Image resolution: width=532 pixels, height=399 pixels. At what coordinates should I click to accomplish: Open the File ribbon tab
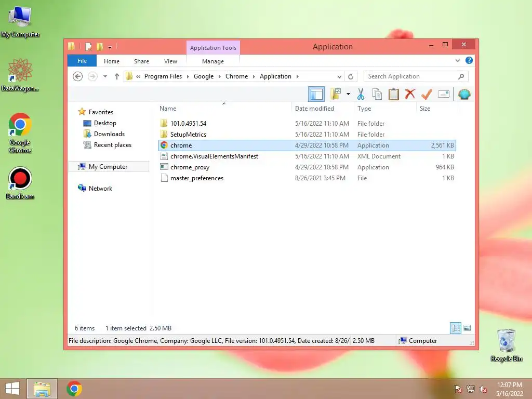click(82, 61)
